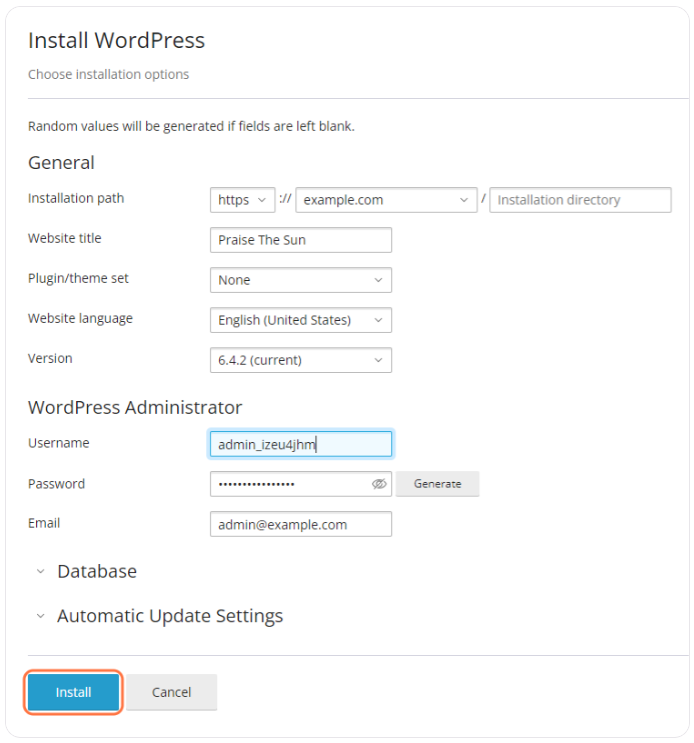The image size is (694, 743).
Task: Click the 'WordPress Administrator' heading
Action: 135,408
